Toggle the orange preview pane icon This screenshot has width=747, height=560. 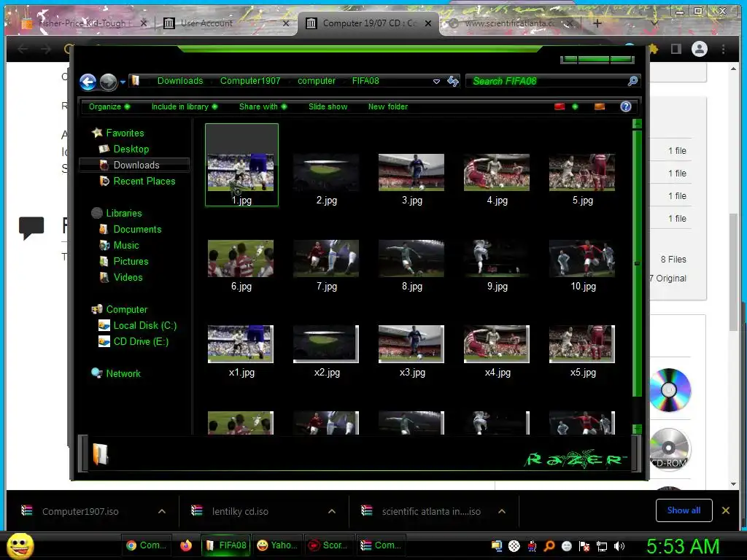coord(600,106)
